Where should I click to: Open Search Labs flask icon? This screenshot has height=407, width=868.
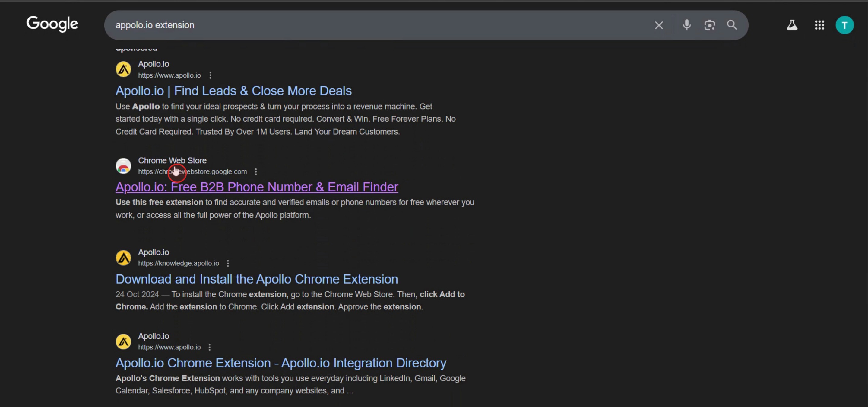[x=792, y=25]
